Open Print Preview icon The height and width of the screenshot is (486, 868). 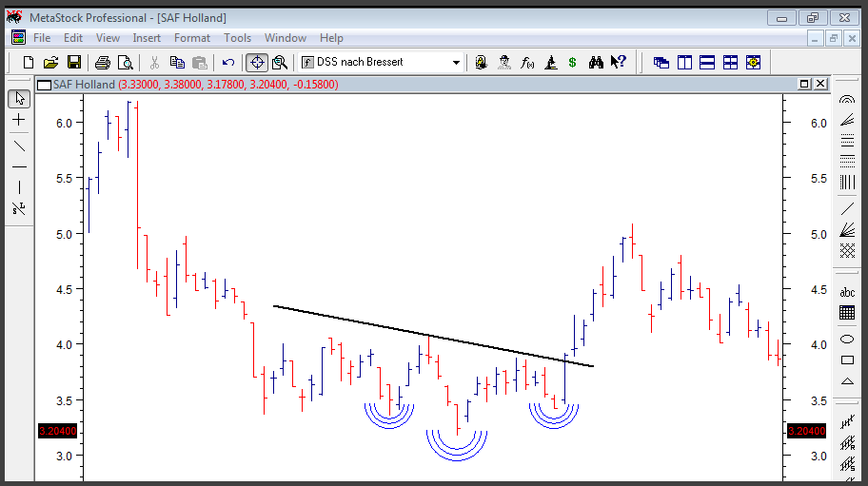pos(126,63)
